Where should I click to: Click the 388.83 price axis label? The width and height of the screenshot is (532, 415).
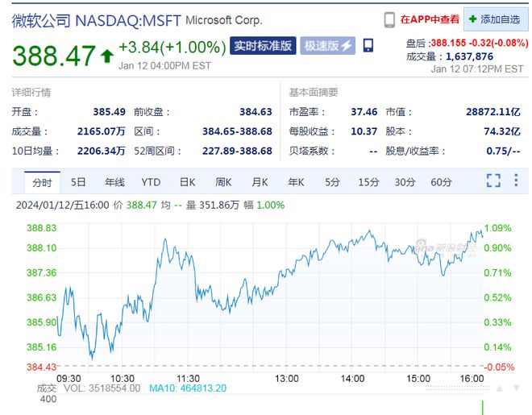click(x=41, y=228)
